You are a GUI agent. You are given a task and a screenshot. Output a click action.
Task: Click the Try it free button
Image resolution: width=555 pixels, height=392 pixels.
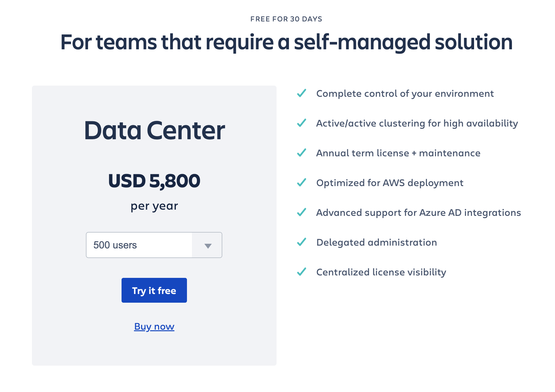pos(154,290)
